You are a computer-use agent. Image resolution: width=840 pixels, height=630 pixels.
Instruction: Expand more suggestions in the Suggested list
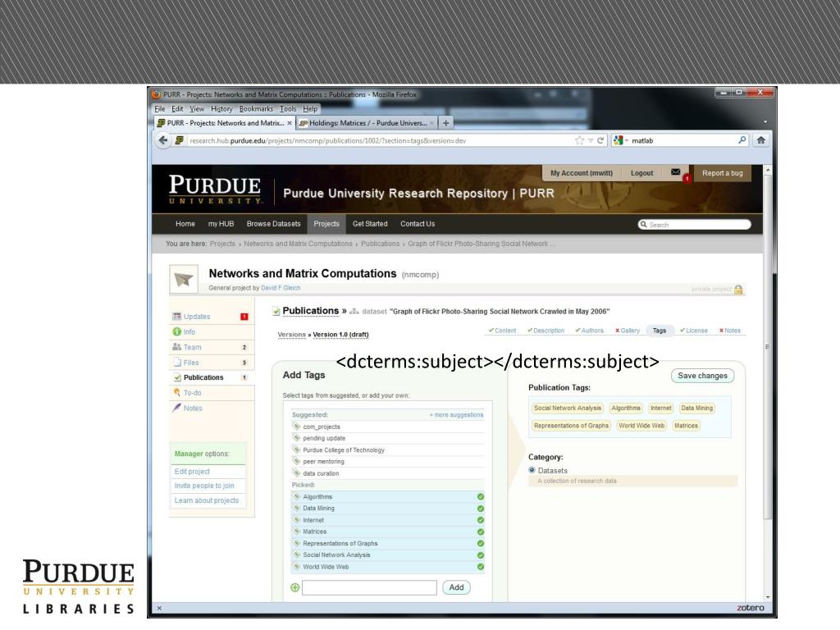coord(456,415)
